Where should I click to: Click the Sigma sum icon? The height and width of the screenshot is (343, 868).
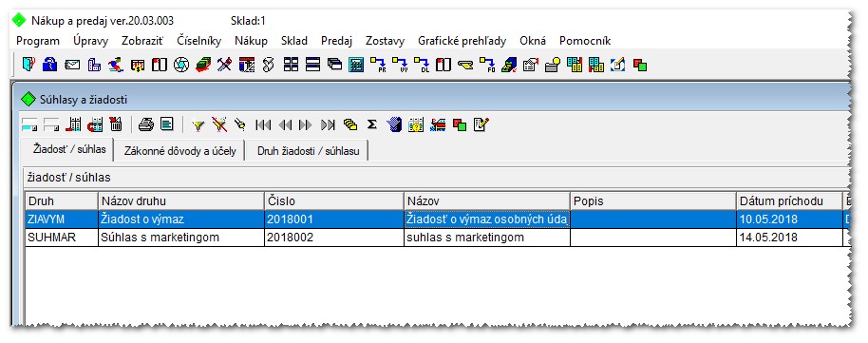click(372, 124)
